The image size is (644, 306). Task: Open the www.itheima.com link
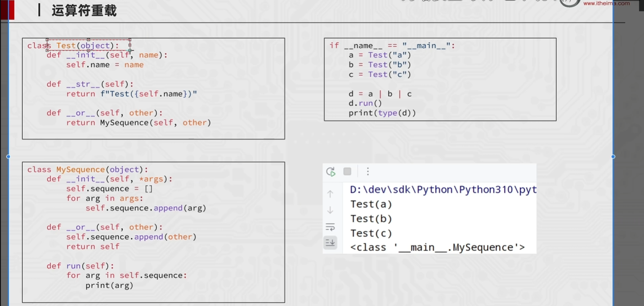click(x=607, y=3)
